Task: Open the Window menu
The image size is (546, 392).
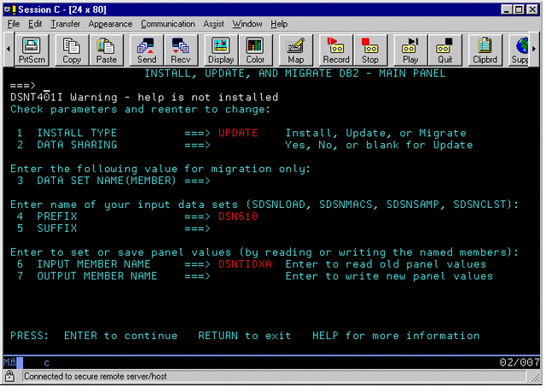Action: tap(247, 24)
